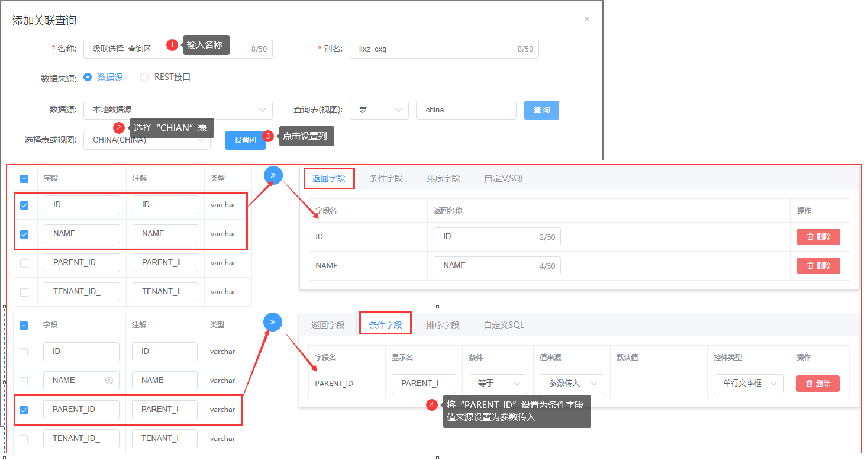Click the 设置列 button
The width and height of the screenshot is (868, 460).
(x=245, y=140)
